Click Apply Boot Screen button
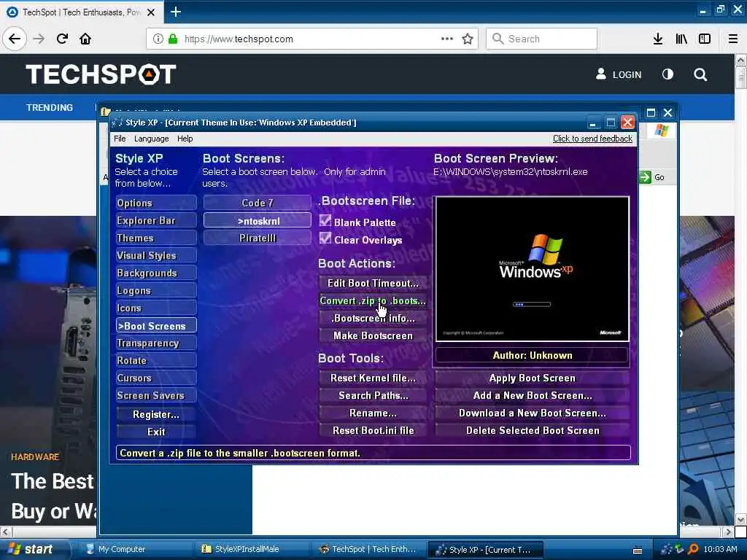747x560 pixels. tap(532, 378)
